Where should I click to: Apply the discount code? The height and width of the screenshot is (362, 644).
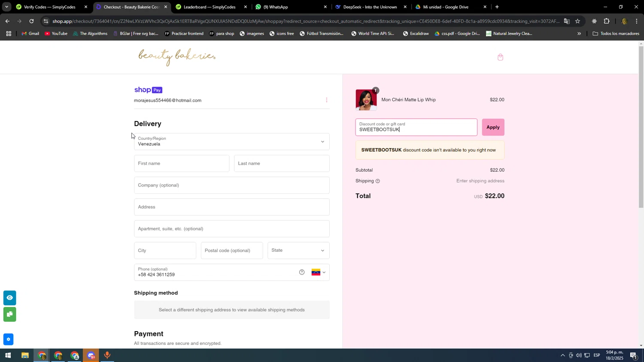coord(493,127)
